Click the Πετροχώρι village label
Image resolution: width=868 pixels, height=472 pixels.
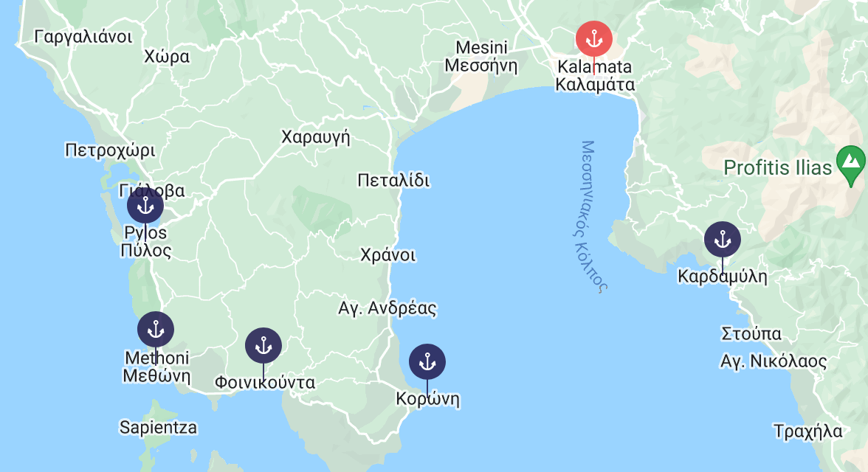110,150
